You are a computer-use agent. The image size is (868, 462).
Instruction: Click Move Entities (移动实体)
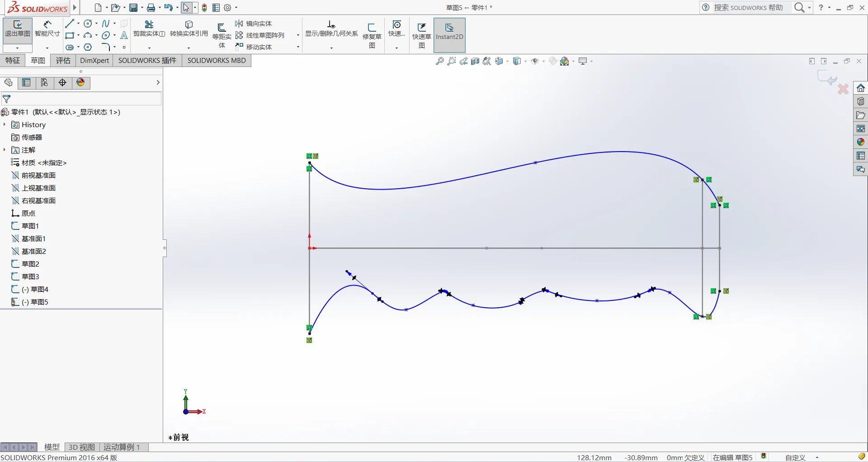[253, 47]
